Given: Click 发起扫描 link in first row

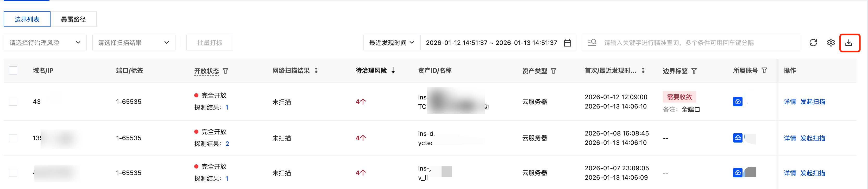Looking at the screenshot, I should [812, 102].
